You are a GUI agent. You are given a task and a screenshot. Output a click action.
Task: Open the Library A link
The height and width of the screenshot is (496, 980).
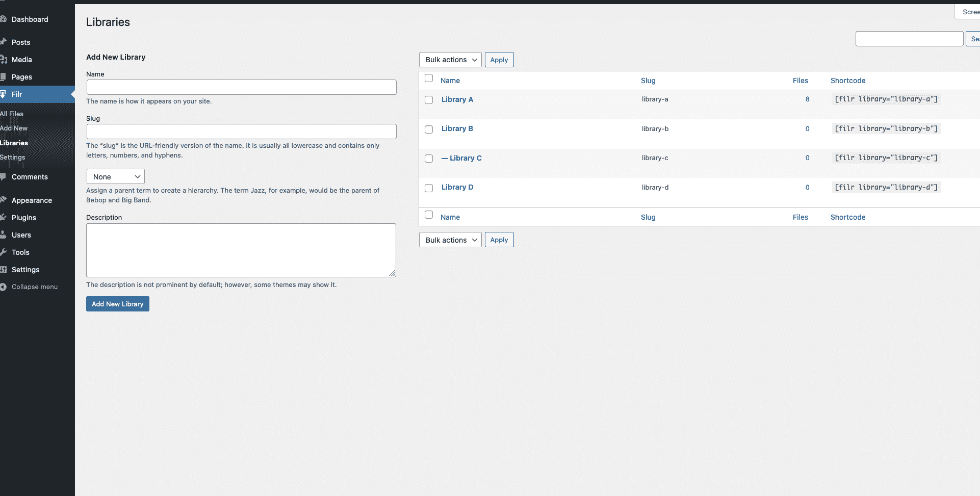(457, 99)
